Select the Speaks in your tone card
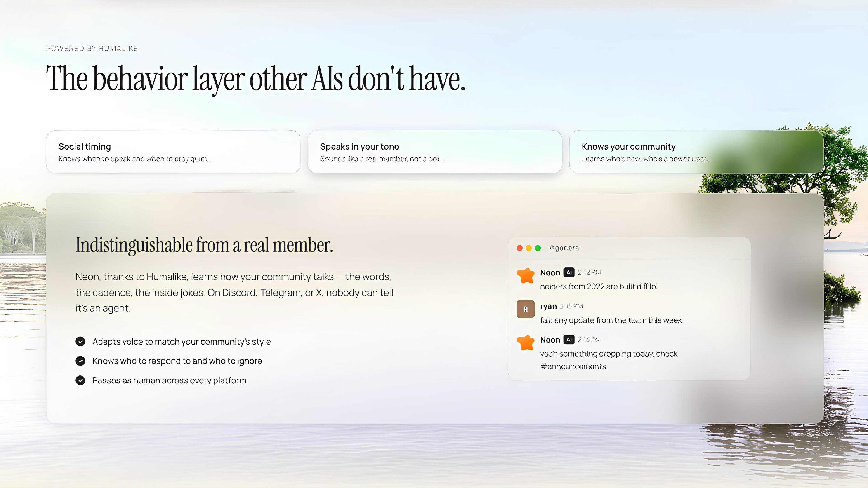Viewport: 868px width, 488px height. point(435,152)
